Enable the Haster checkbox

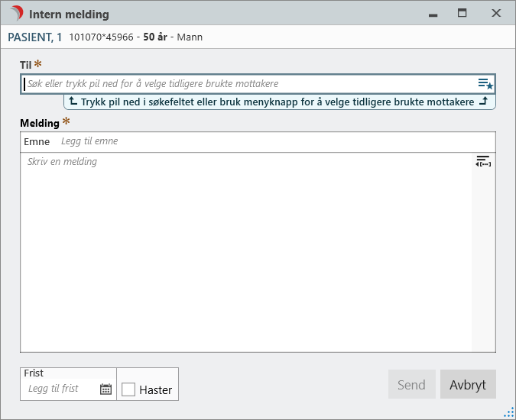pos(128,389)
